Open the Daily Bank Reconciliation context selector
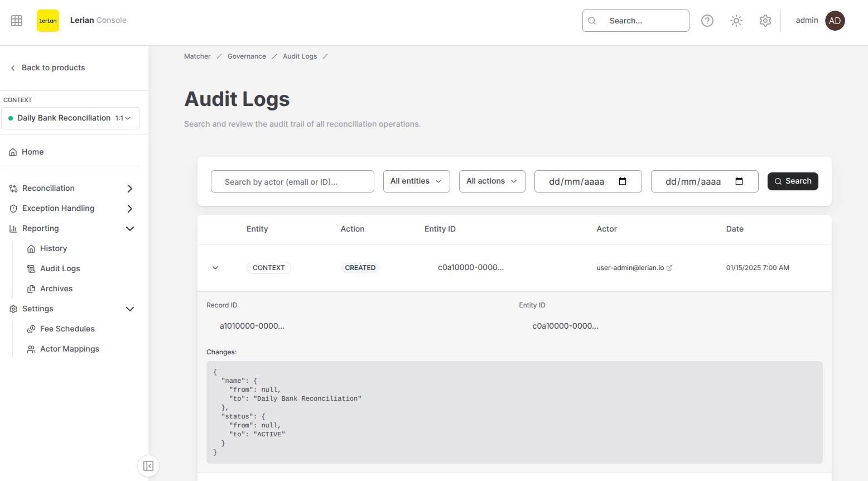 pos(70,118)
